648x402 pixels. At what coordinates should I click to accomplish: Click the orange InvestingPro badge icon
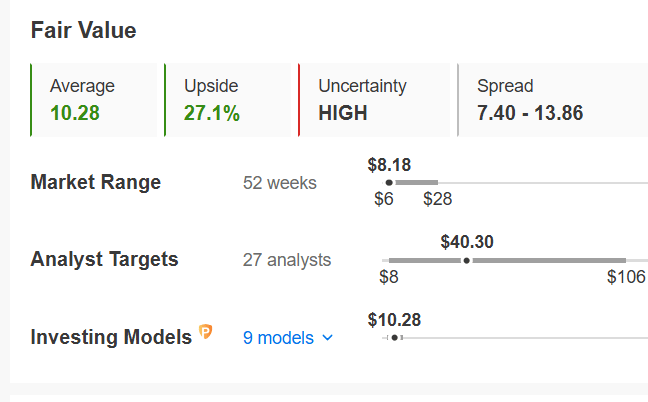[x=205, y=331]
